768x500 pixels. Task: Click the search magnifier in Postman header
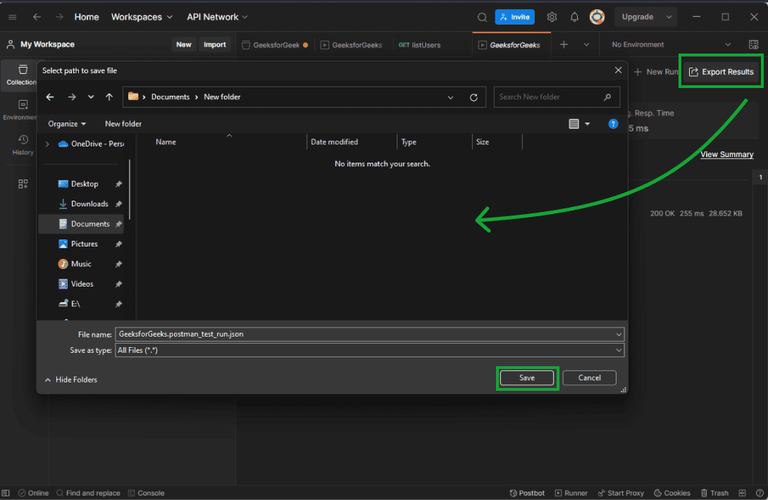click(482, 17)
